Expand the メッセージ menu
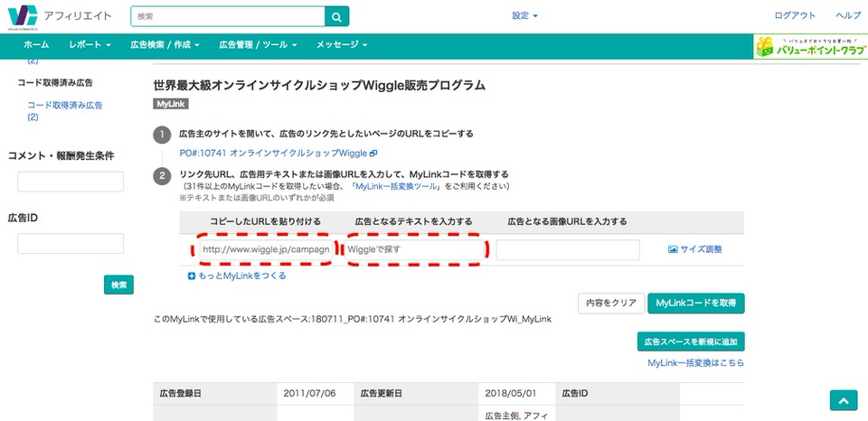The width and height of the screenshot is (868, 421). [342, 44]
